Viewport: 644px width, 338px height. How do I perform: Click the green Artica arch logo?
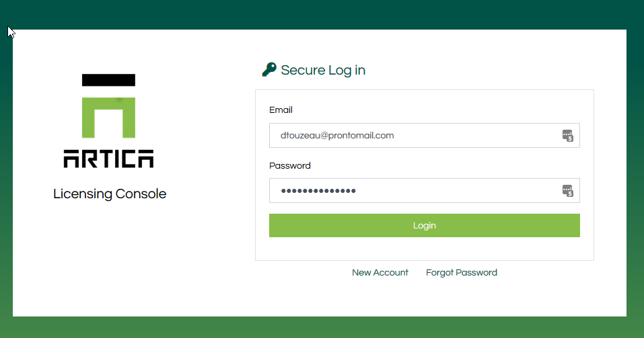coord(108,118)
